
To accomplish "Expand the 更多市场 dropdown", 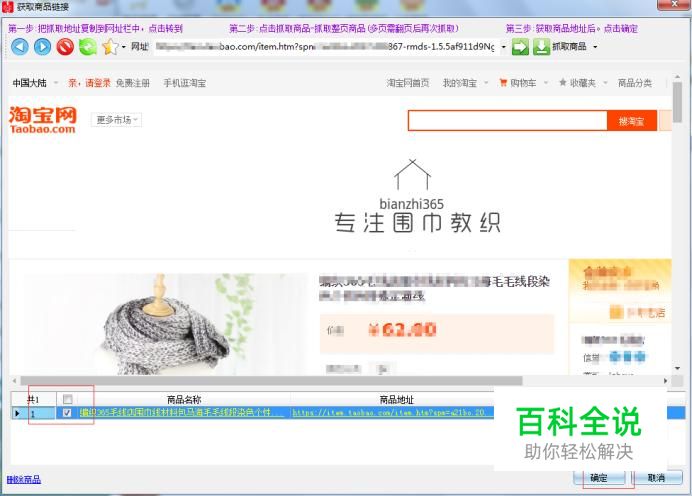I will click(x=117, y=120).
